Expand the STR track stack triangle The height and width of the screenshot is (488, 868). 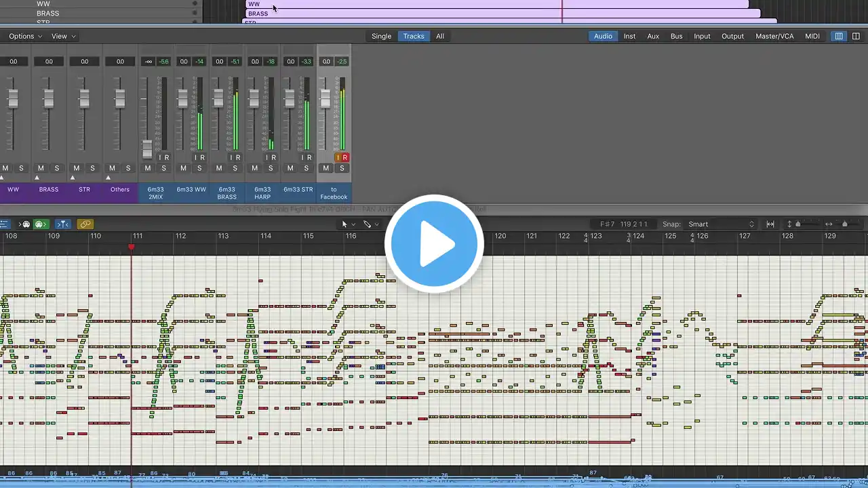pyautogui.click(x=73, y=178)
